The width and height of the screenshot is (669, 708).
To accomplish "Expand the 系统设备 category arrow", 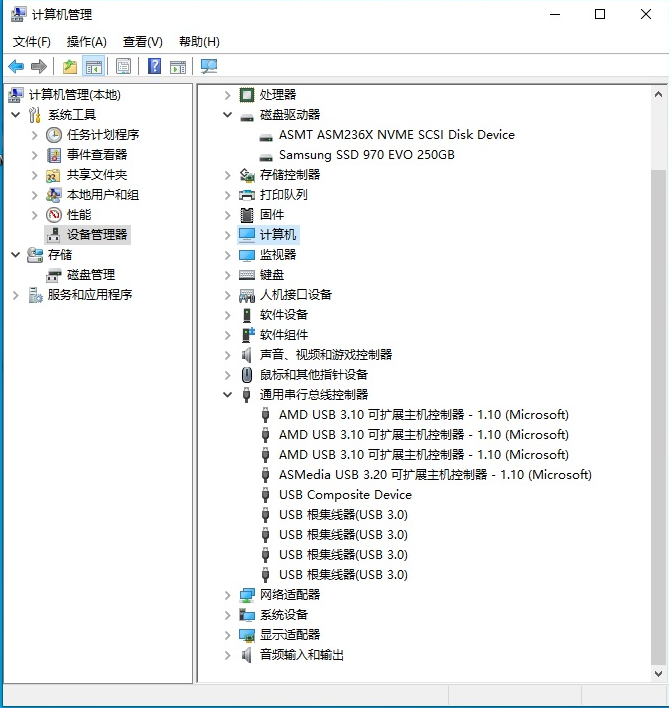I will tap(228, 615).
